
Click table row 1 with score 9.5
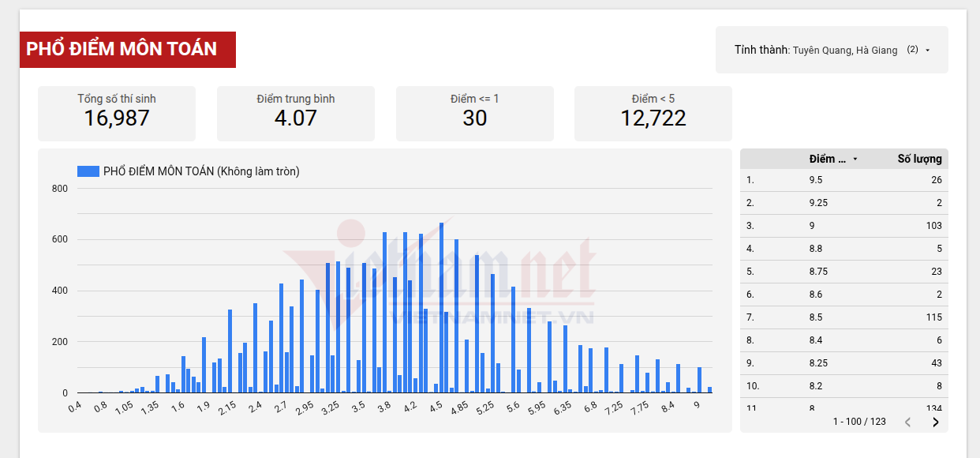point(844,180)
